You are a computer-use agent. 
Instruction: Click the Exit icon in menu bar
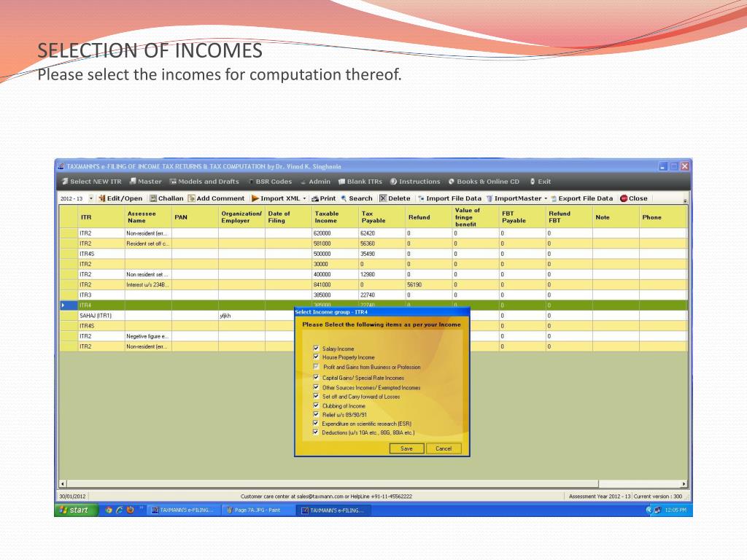pyautogui.click(x=533, y=182)
